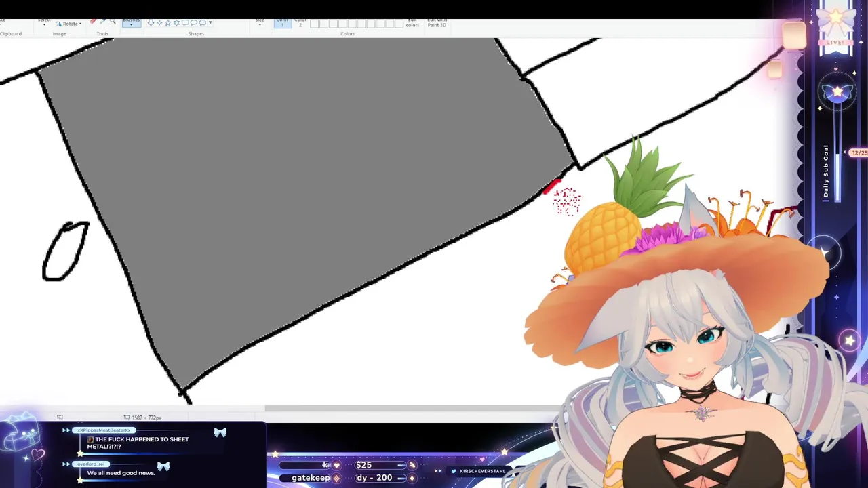
Task: Click the LIVE badge in the overlay
Action: point(835,43)
